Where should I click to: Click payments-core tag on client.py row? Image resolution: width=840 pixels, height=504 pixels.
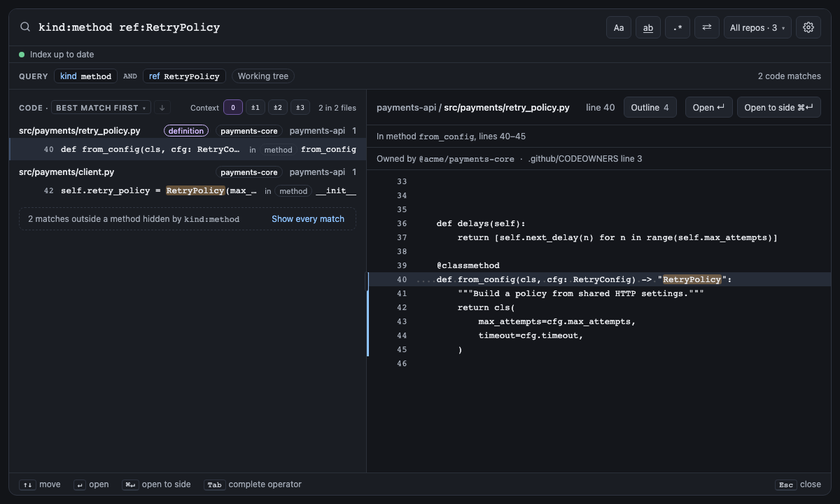pyautogui.click(x=249, y=172)
